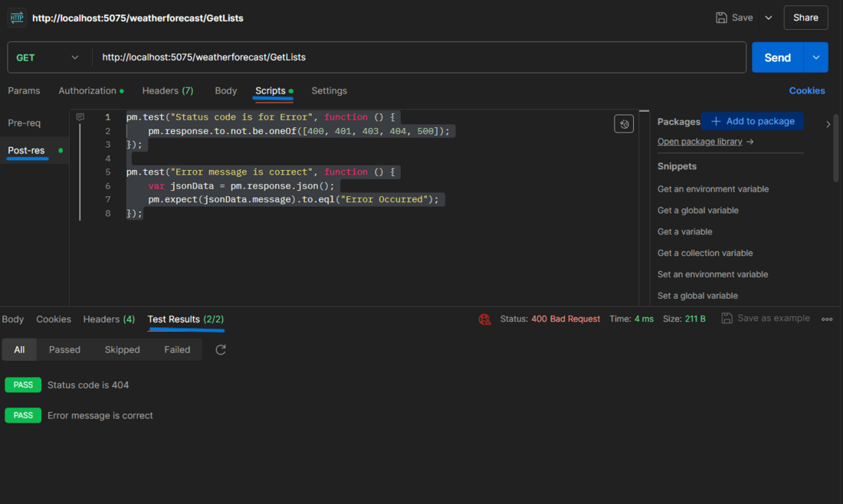The height and width of the screenshot is (504, 843).
Task: Expand the Send button dropdown arrow
Action: (815, 57)
